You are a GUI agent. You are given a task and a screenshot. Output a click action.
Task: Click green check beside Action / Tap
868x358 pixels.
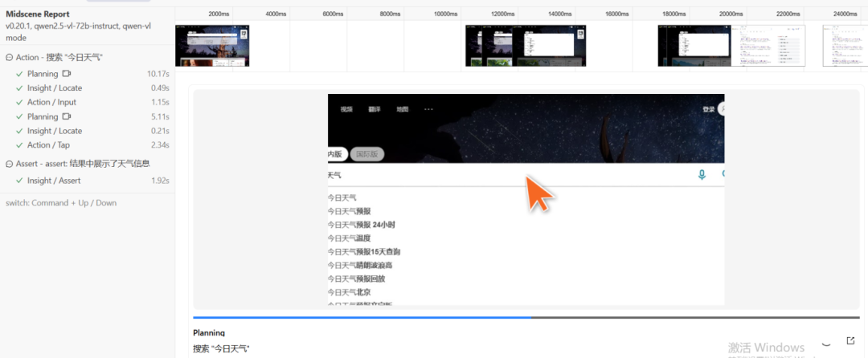[20, 144]
